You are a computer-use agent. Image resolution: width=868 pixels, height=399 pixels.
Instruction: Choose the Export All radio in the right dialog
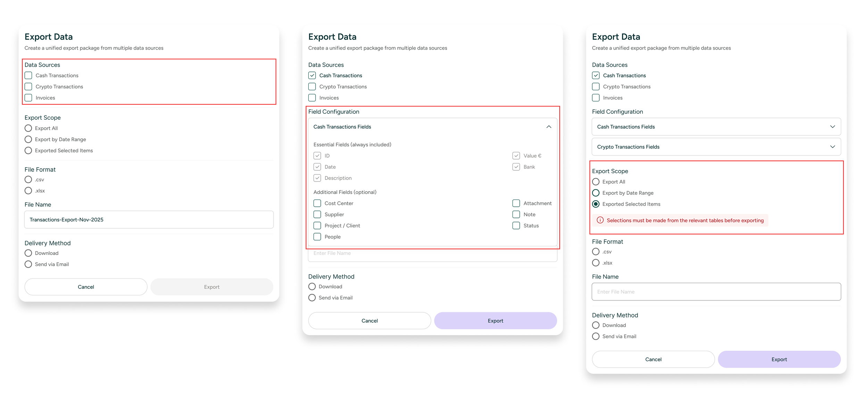(x=596, y=182)
